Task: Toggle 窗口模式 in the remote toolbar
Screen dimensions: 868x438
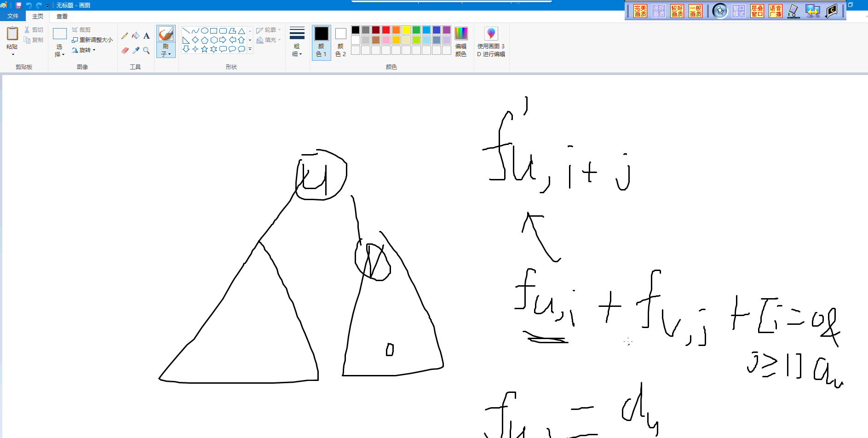Action: (739, 11)
